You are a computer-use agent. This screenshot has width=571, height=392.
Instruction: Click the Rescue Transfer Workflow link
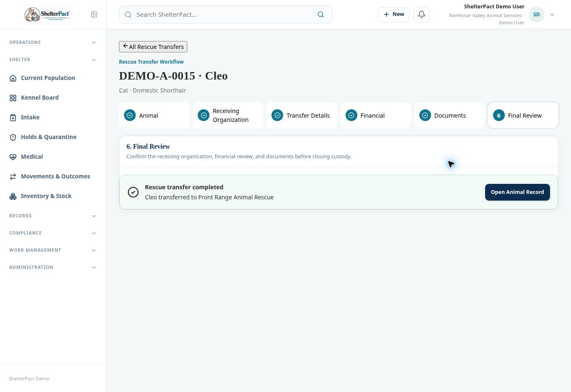151,62
